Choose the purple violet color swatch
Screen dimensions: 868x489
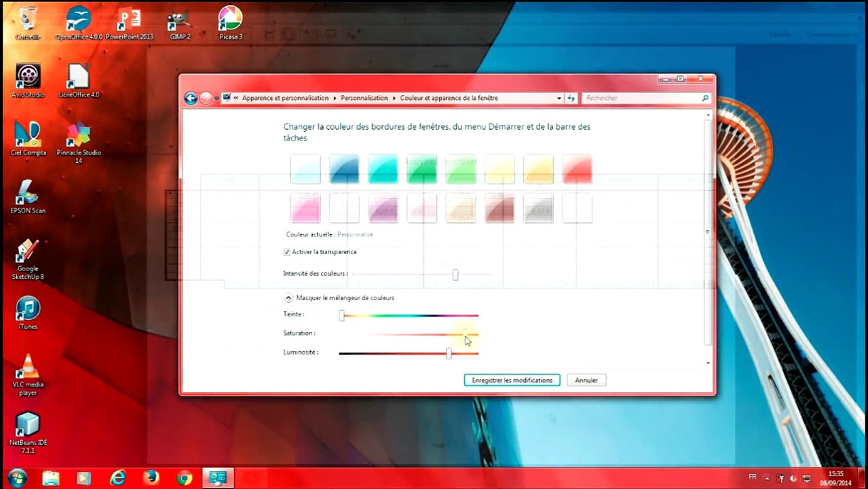[383, 208]
